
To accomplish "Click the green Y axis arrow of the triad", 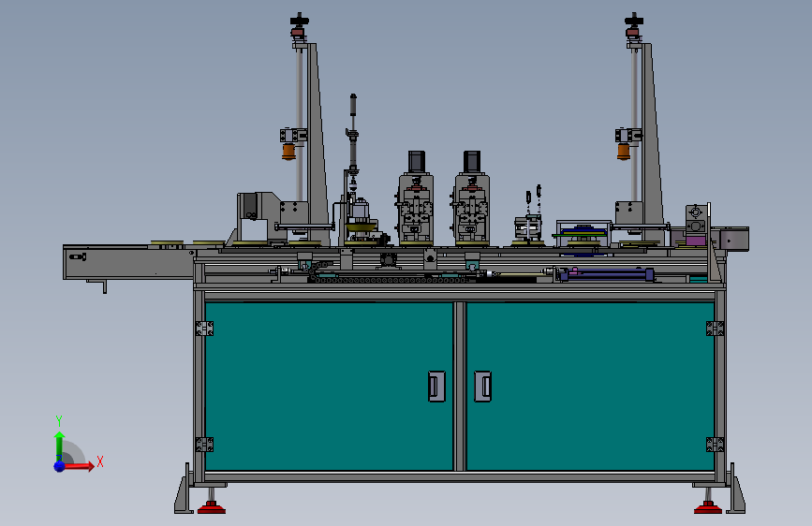I will point(59,446).
